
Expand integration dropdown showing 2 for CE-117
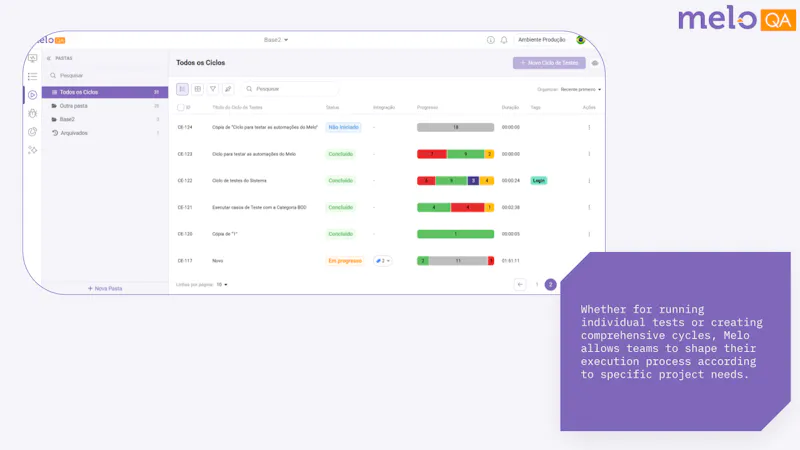(x=383, y=261)
